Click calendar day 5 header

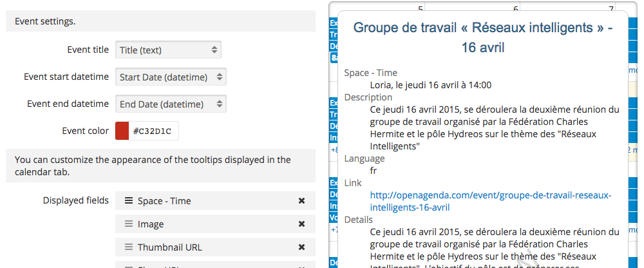[x=420, y=8]
